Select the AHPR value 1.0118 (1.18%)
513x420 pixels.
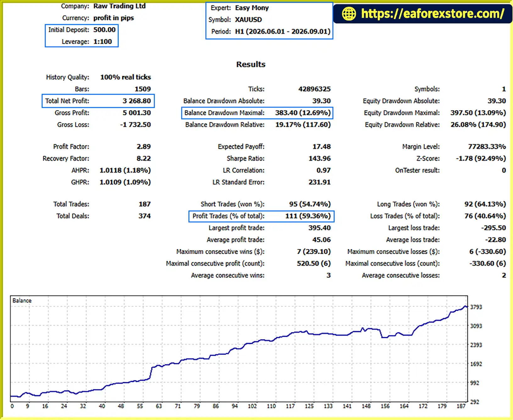125,170
